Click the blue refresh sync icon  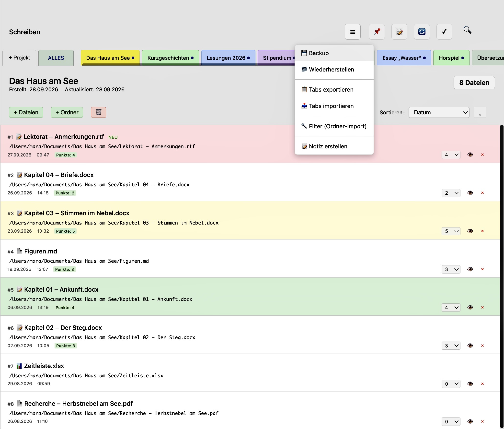point(422,32)
